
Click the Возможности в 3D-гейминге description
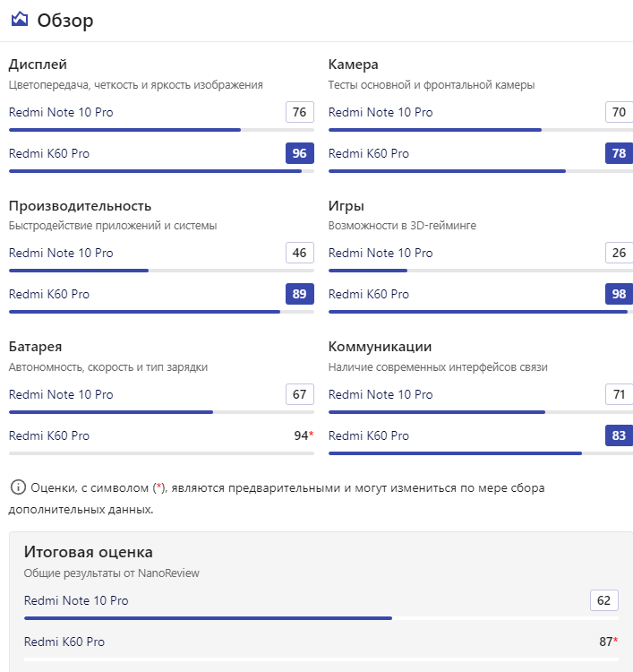click(402, 226)
